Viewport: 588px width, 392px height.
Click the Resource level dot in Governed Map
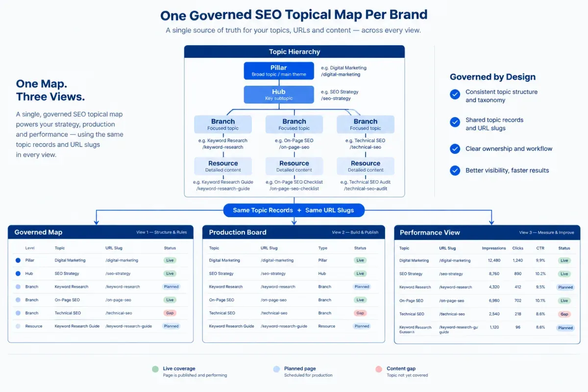pyautogui.click(x=18, y=326)
